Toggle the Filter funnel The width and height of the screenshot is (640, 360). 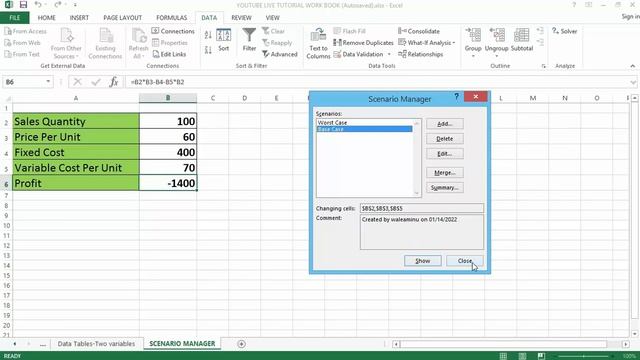click(x=249, y=40)
